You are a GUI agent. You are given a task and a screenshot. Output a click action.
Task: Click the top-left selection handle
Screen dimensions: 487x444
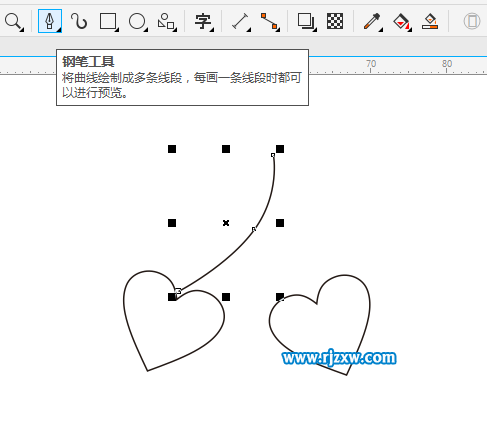(172, 149)
